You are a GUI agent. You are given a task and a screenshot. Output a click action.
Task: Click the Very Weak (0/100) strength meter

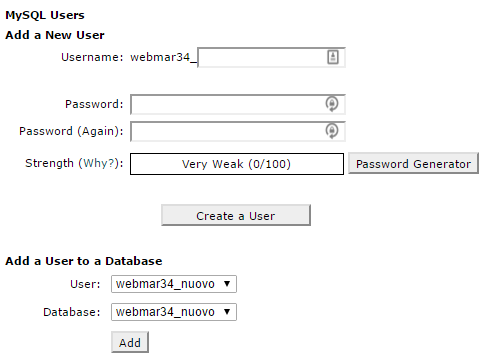[x=237, y=164]
